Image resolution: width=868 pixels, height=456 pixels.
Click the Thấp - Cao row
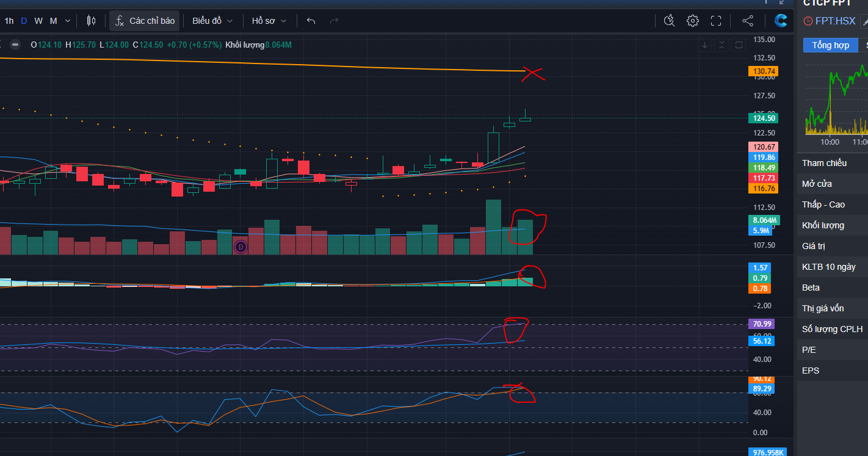[x=833, y=204]
